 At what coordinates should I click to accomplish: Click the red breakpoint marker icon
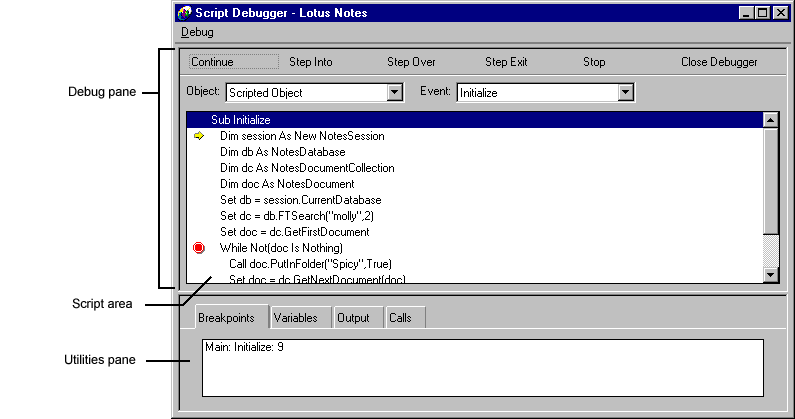click(x=199, y=248)
